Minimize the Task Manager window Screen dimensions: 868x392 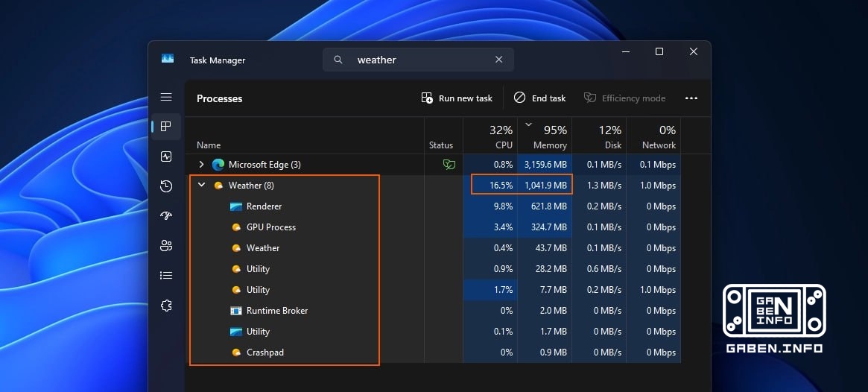(626, 51)
